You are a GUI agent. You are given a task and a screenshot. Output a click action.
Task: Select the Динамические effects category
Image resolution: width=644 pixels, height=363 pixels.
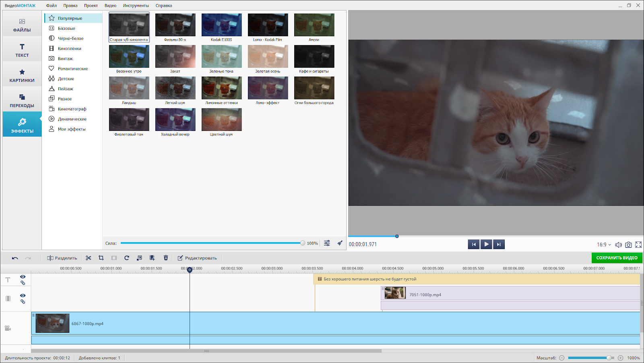(73, 119)
